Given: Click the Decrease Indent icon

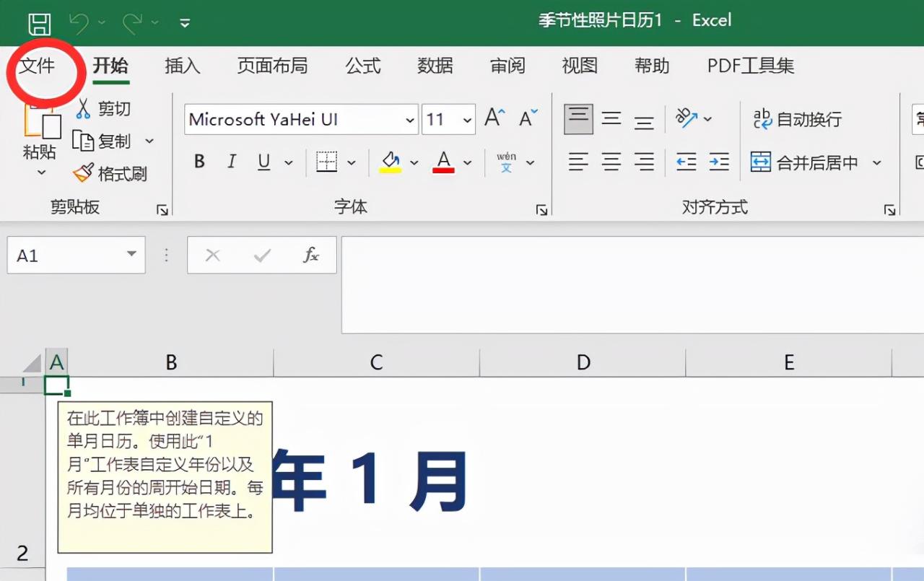Looking at the screenshot, I should pos(687,162).
